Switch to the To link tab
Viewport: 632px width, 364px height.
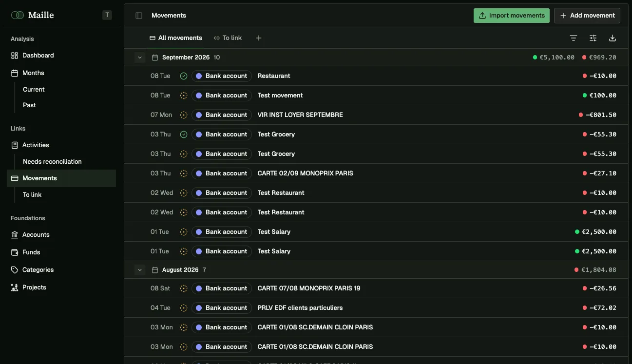click(228, 38)
